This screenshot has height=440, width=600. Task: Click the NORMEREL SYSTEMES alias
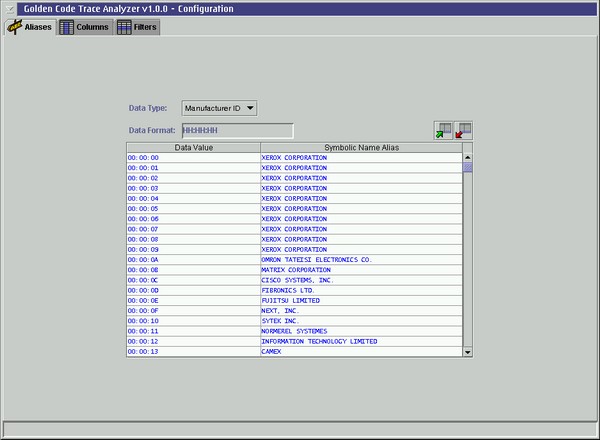[361, 331]
